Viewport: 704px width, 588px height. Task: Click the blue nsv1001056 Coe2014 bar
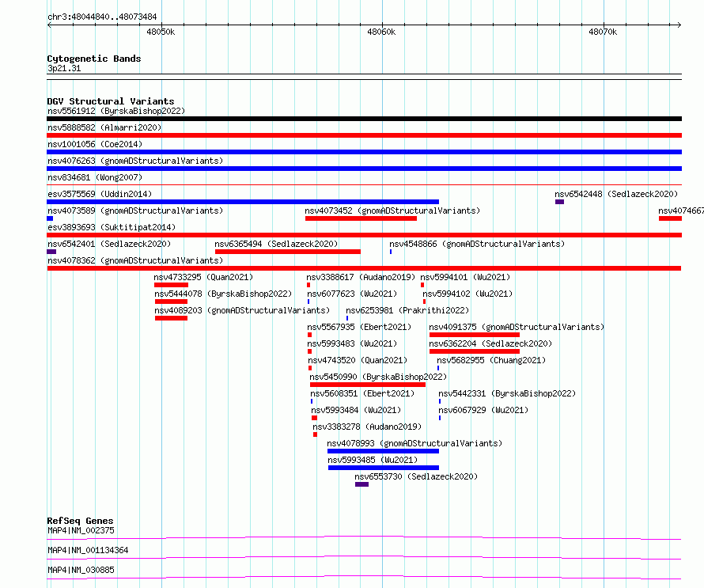pyautogui.click(x=364, y=152)
